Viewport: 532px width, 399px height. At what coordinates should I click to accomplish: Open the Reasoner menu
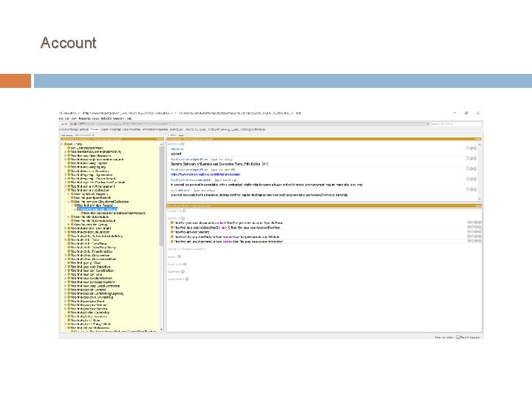85,118
